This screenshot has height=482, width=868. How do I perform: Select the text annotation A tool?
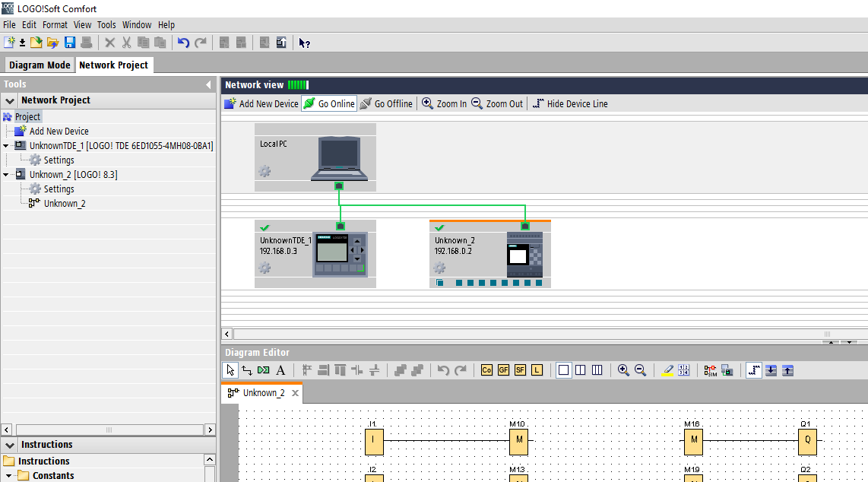(280, 370)
